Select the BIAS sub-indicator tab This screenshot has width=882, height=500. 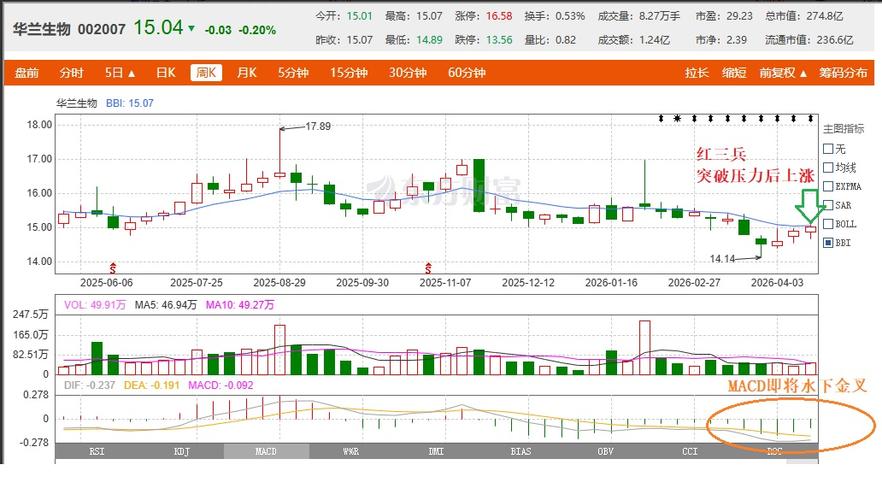tap(521, 451)
